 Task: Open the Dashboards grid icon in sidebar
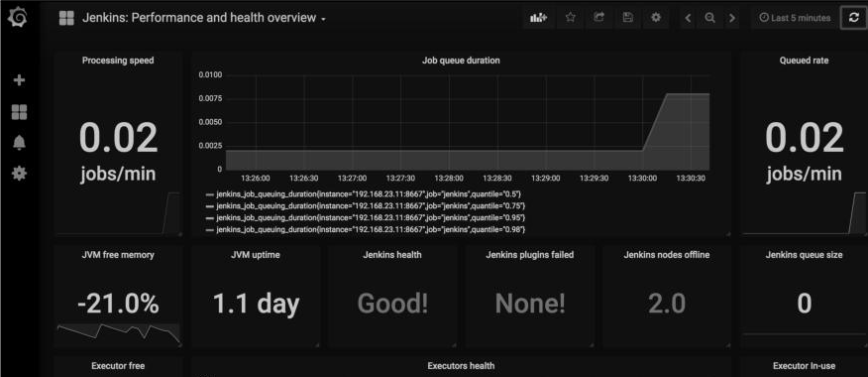tap(19, 112)
